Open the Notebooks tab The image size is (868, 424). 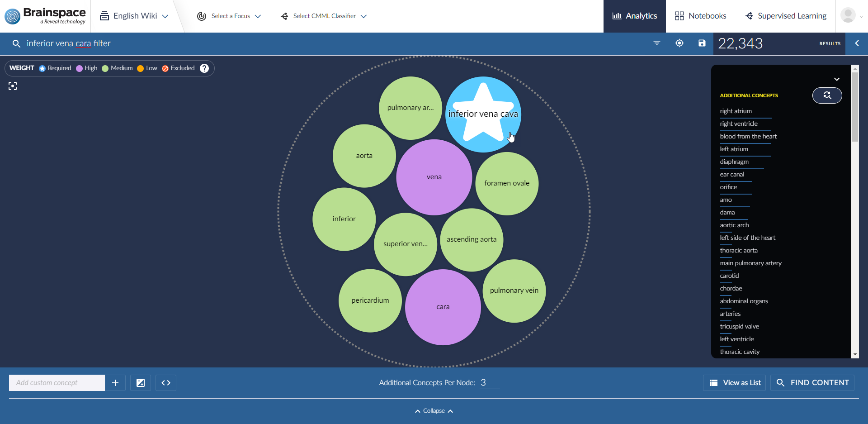(x=700, y=16)
